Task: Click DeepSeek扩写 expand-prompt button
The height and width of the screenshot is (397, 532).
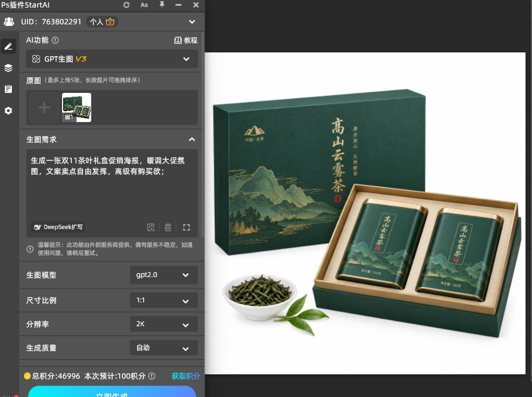Action: (58, 227)
